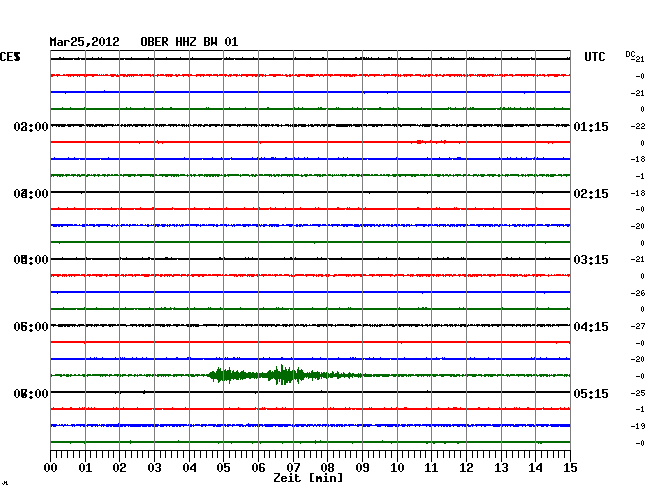The image size is (650, 494).
Task: Click the 05 minute axis tick label
Action: [223, 468]
